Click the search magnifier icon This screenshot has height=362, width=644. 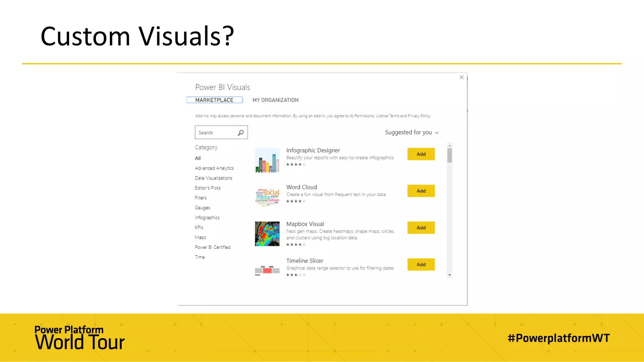point(241,133)
